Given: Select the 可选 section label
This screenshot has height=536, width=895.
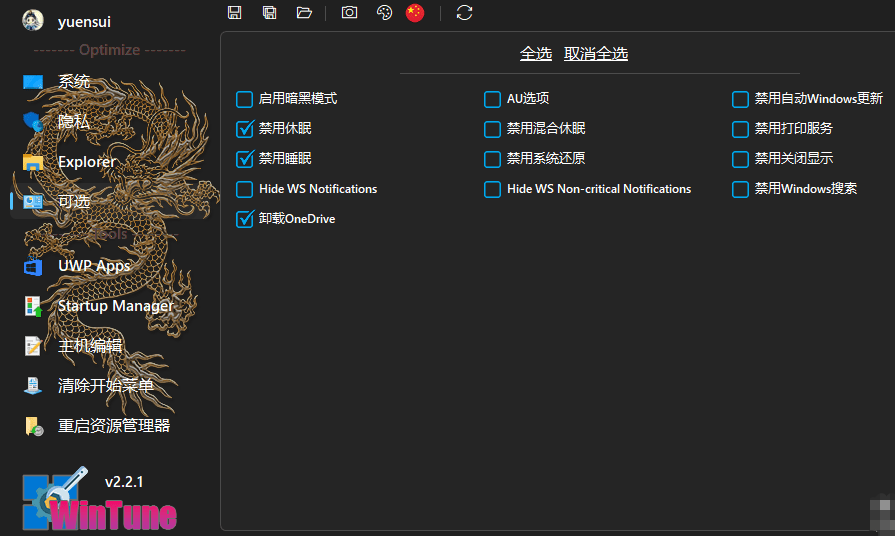Looking at the screenshot, I should click(74, 201).
